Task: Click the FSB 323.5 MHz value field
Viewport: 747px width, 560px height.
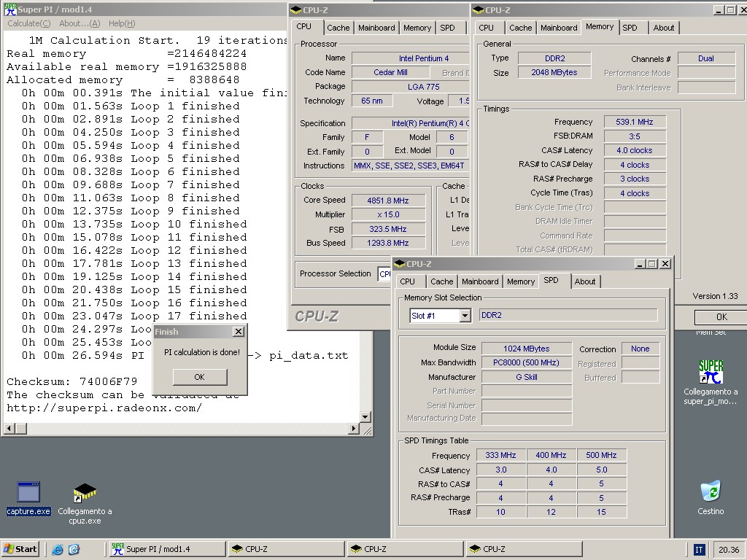Action: tap(388, 229)
